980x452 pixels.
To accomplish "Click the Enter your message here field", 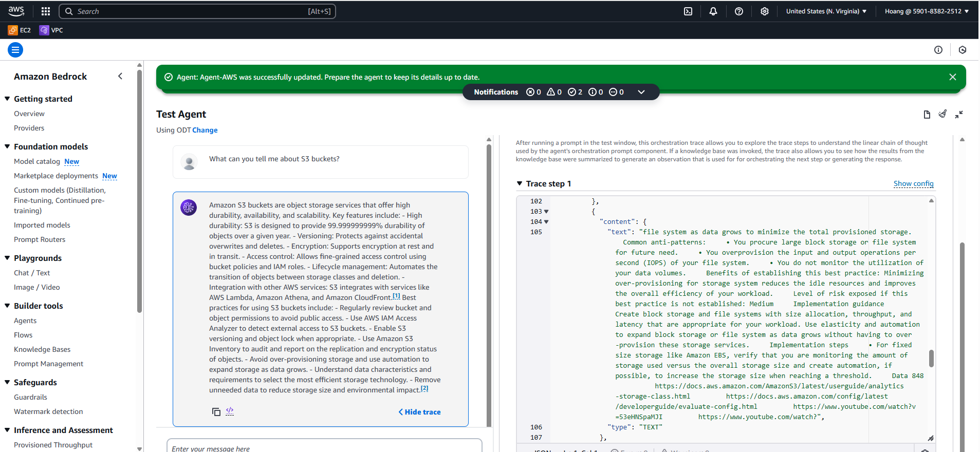I will point(324,446).
